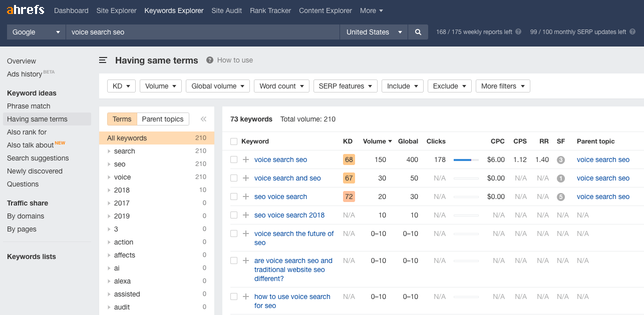Click the hamburger menu icon beside Having same terms

[103, 60]
